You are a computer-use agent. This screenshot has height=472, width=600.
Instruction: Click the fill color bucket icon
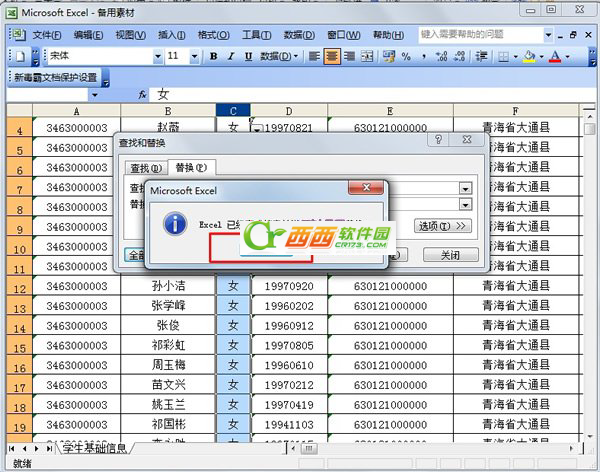pyautogui.click(x=529, y=56)
